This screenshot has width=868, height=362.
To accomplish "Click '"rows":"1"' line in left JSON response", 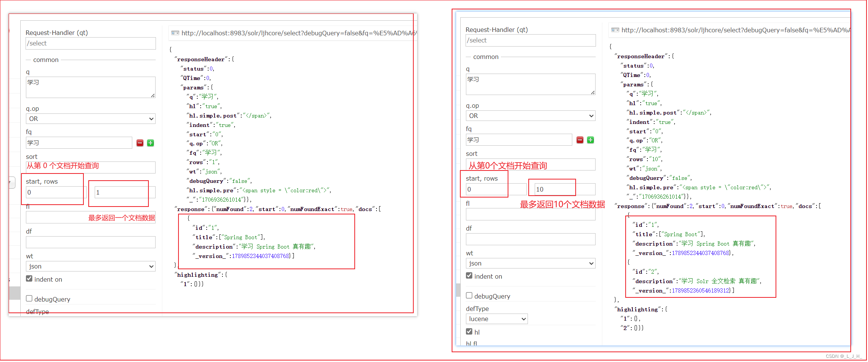I will click(x=203, y=162).
